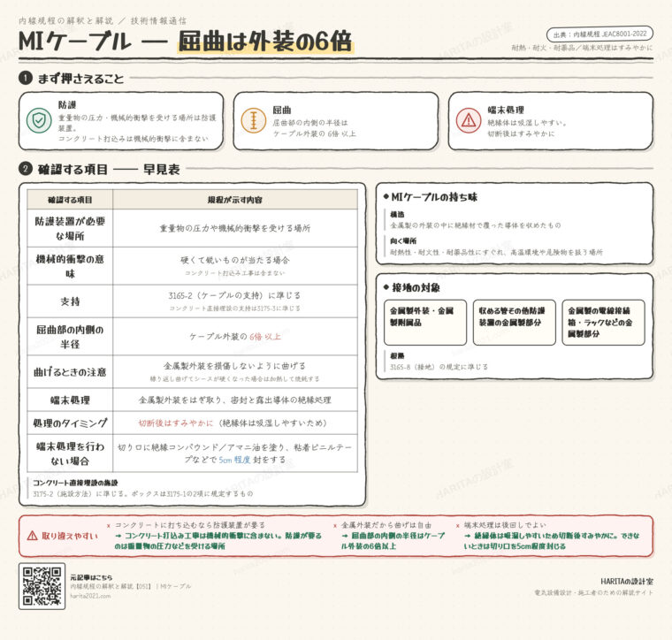Screen dimensions: 672x640
Task: Click the blue 5cm 程度 text in the table
Action: (x=234, y=460)
